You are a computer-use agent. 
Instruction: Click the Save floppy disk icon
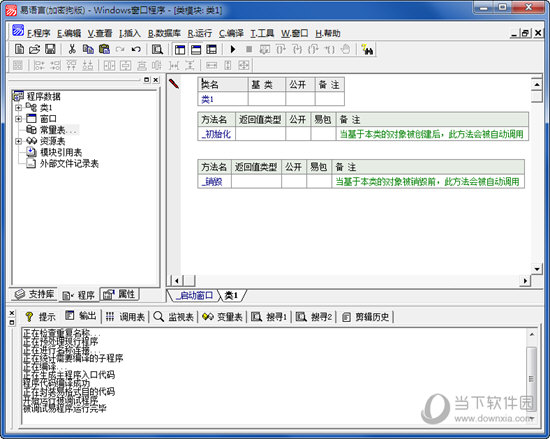click(50, 49)
